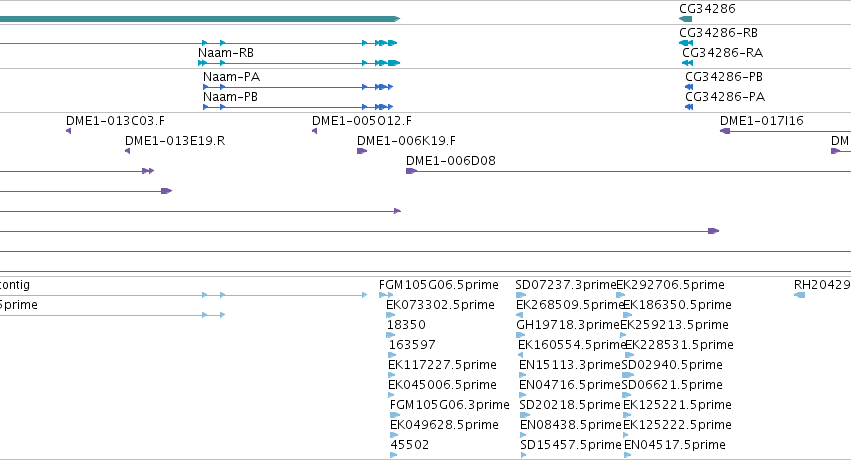The image size is (851, 460).
Task: Click the SD07237.3prime EST label
Action: 566,285
